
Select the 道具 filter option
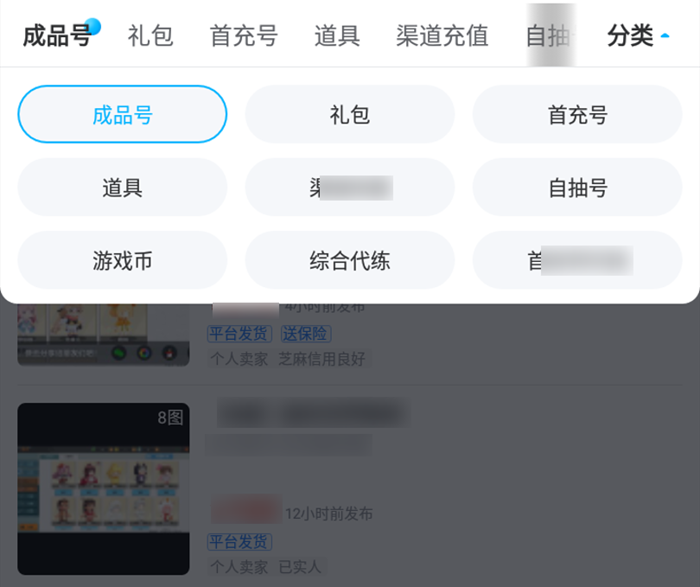122,187
